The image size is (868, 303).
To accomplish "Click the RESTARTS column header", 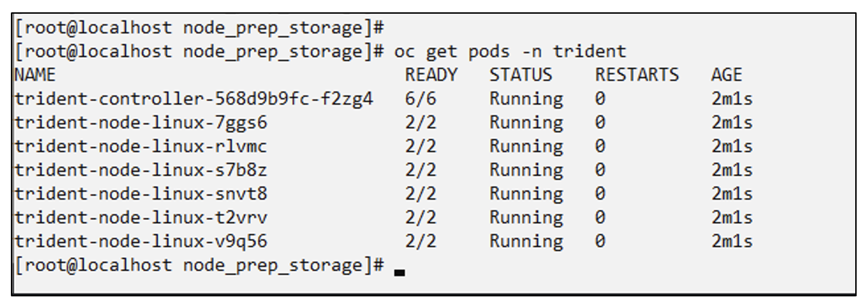I will [637, 75].
